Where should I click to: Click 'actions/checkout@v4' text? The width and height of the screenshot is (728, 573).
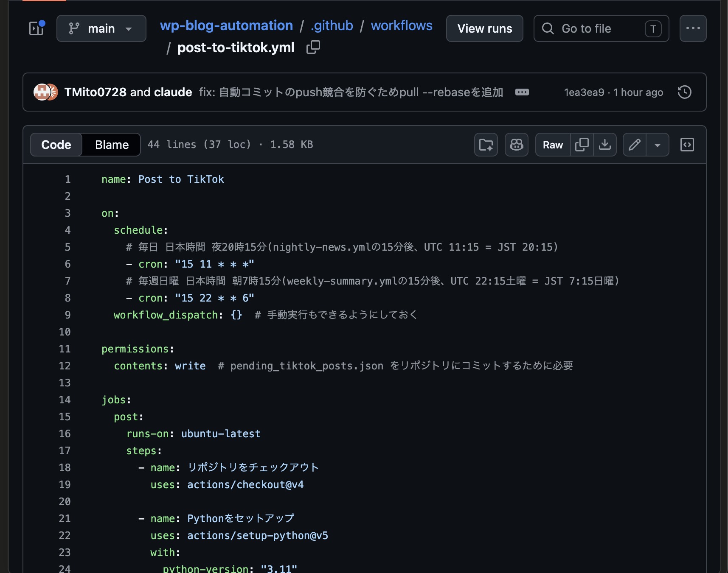245,484
